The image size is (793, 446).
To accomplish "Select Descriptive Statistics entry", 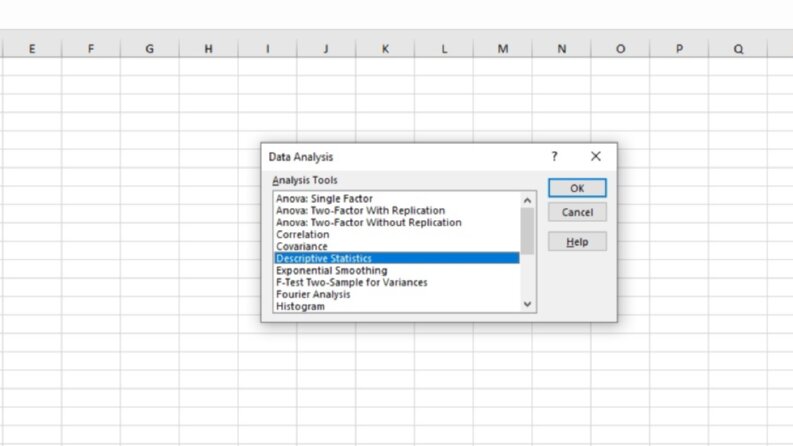I will coord(396,258).
